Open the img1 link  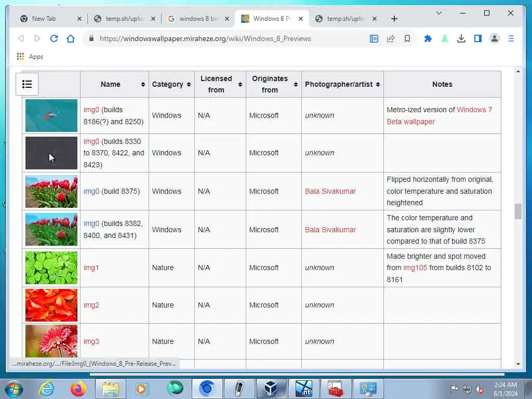point(91,268)
